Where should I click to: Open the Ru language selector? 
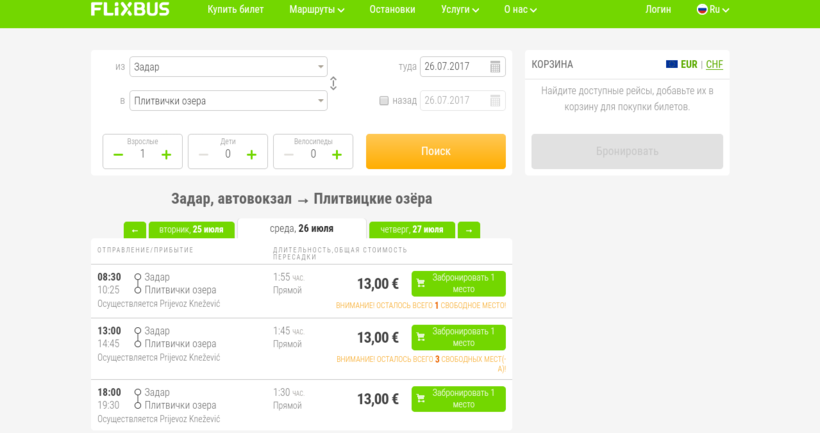pyautogui.click(x=713, y=10)
